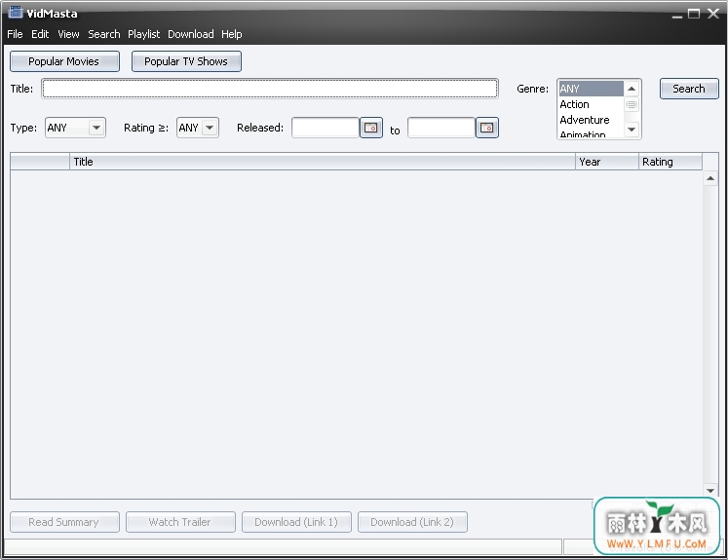Viewport: 728px width, 560px height.
Task: Click the Read Summary button
Action: 64,522
